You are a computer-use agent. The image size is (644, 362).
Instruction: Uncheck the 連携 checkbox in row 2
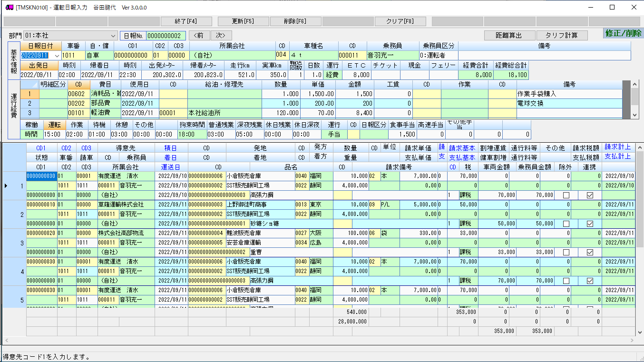(x=590, y=224)
